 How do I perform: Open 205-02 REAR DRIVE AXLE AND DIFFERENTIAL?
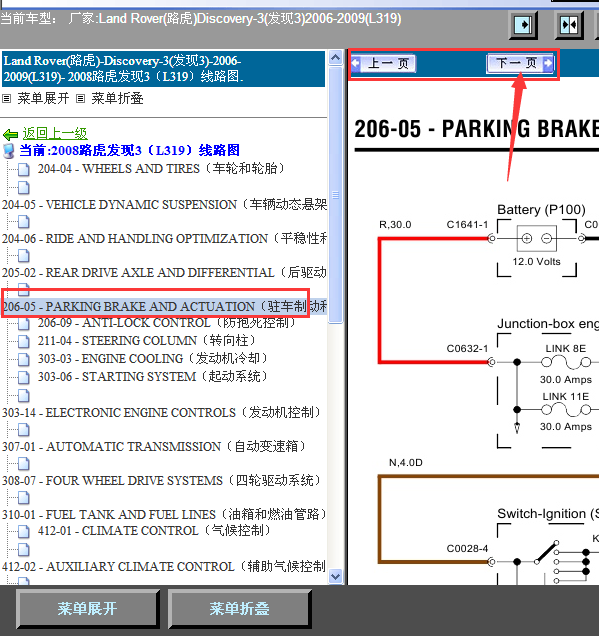point(164,273)
